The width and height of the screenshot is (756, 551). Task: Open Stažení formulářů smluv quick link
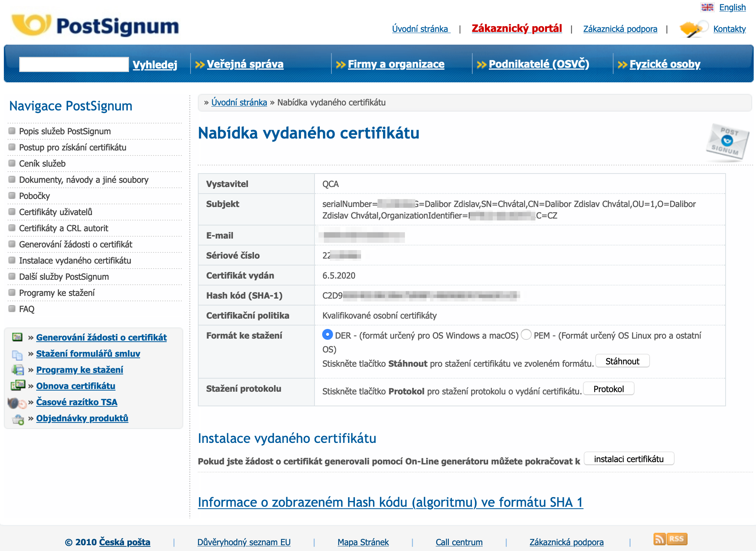point(88,354)
